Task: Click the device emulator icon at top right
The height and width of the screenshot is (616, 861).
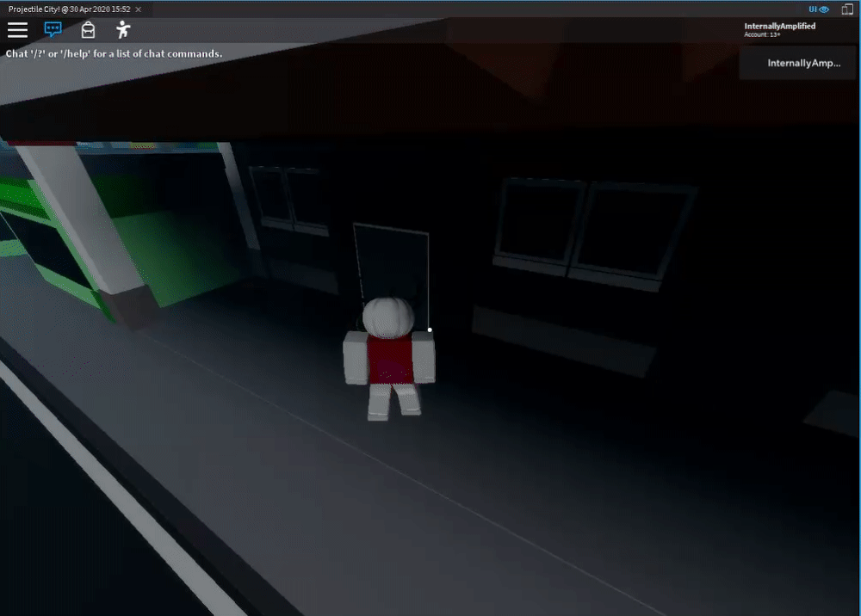Action: (847, 9)
